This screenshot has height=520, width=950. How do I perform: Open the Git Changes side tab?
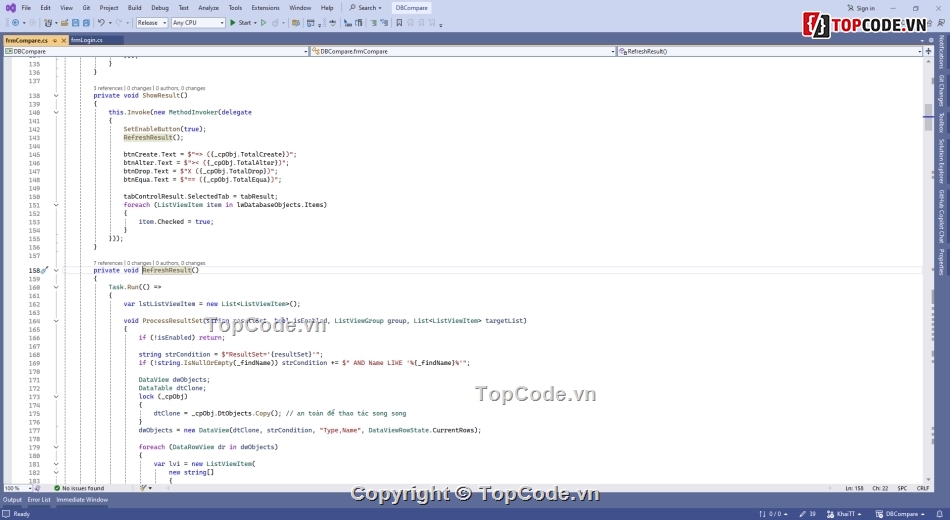[942, 90]
